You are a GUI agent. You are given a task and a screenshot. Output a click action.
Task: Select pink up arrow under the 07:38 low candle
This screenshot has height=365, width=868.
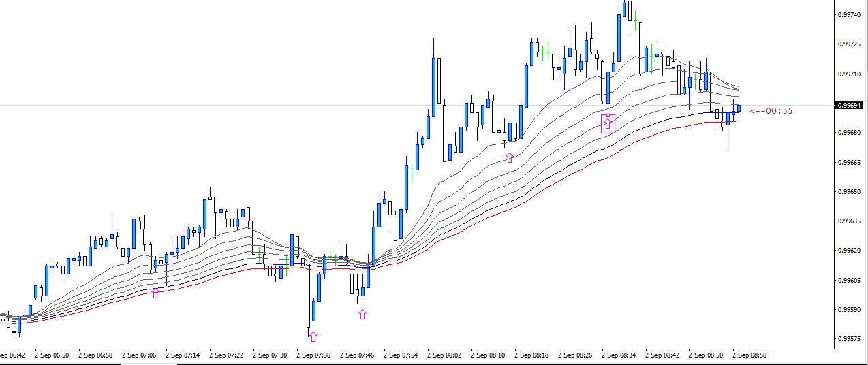click(313, 336)
